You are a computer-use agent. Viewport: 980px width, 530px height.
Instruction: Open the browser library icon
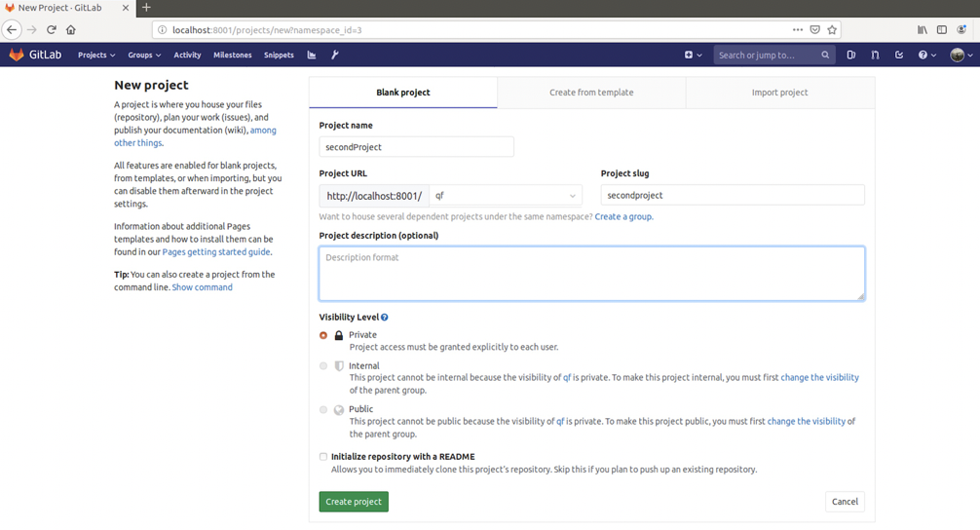923,29
